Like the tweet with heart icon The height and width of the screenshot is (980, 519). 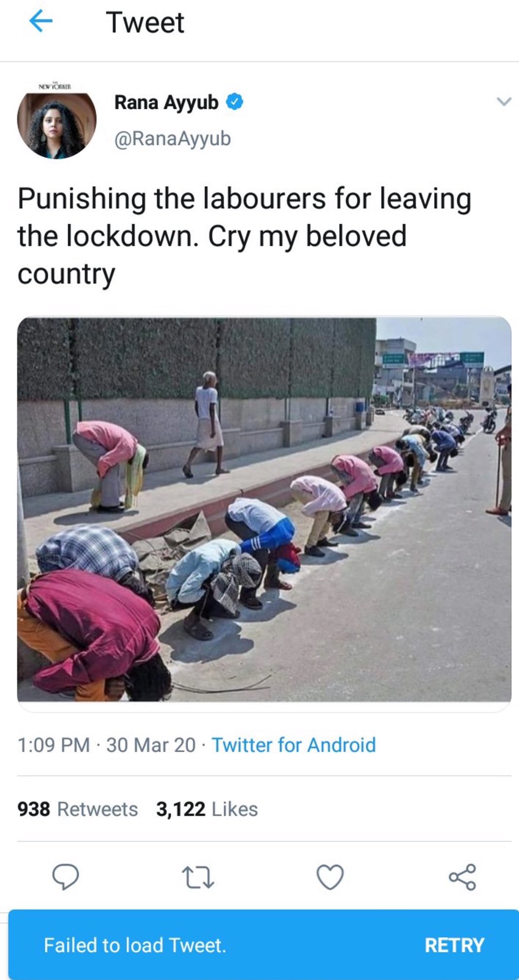(x=330, y=877)
